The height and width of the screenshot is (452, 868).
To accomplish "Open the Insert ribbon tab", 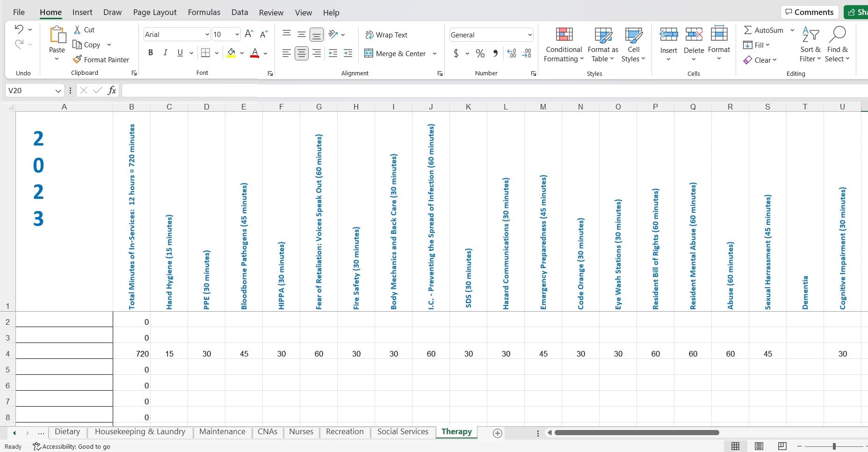I will tap(82, 12).
